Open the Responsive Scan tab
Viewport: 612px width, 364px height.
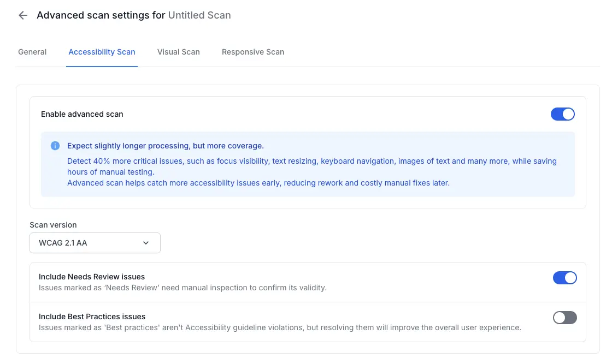pos(253,52)
